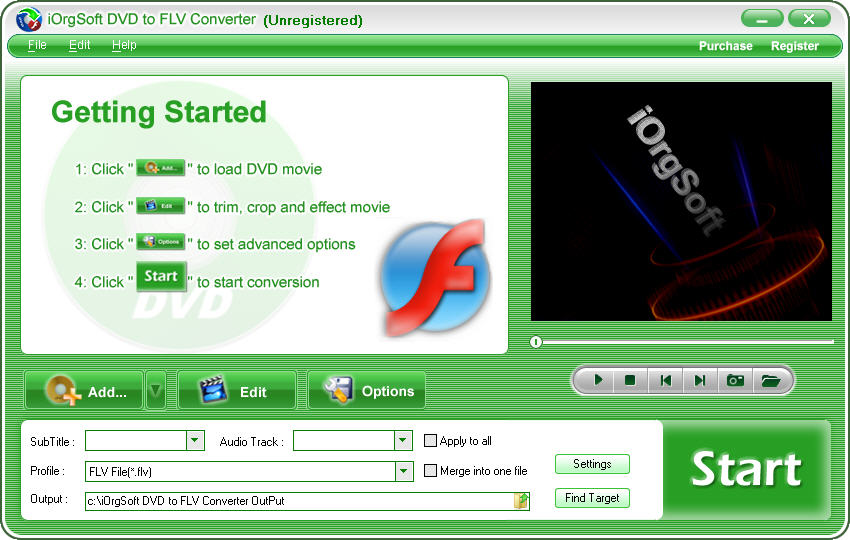Open the File menu
Screen dimensions: 850x540
(x=37, y=46)
